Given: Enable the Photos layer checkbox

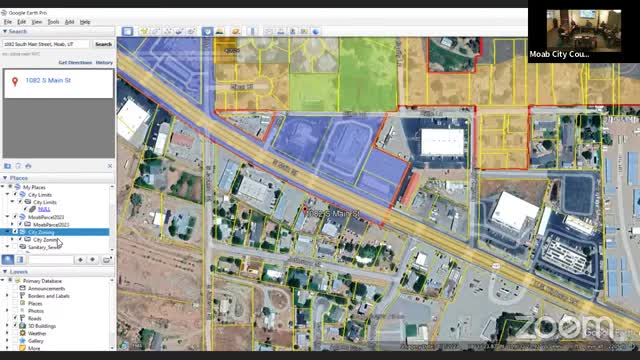Looking at the screenshot, I should pyautogui.click(x=15, y=311).
